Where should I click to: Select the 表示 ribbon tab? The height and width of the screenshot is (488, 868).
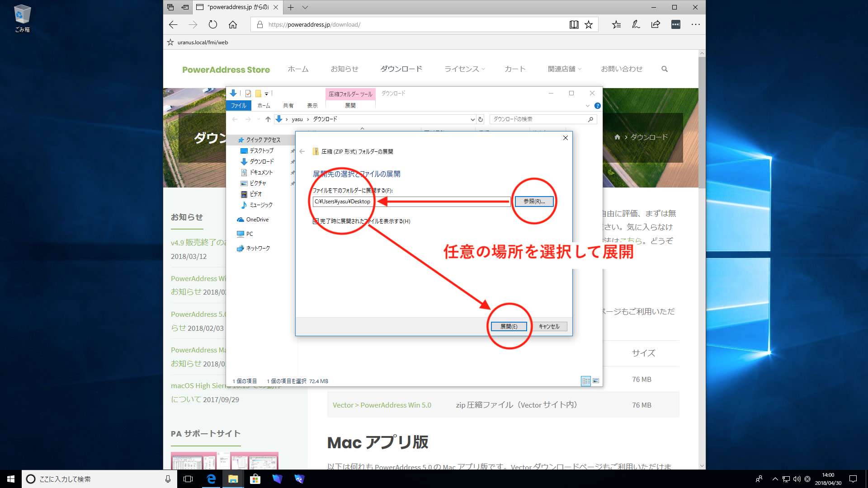coord(312,105)
